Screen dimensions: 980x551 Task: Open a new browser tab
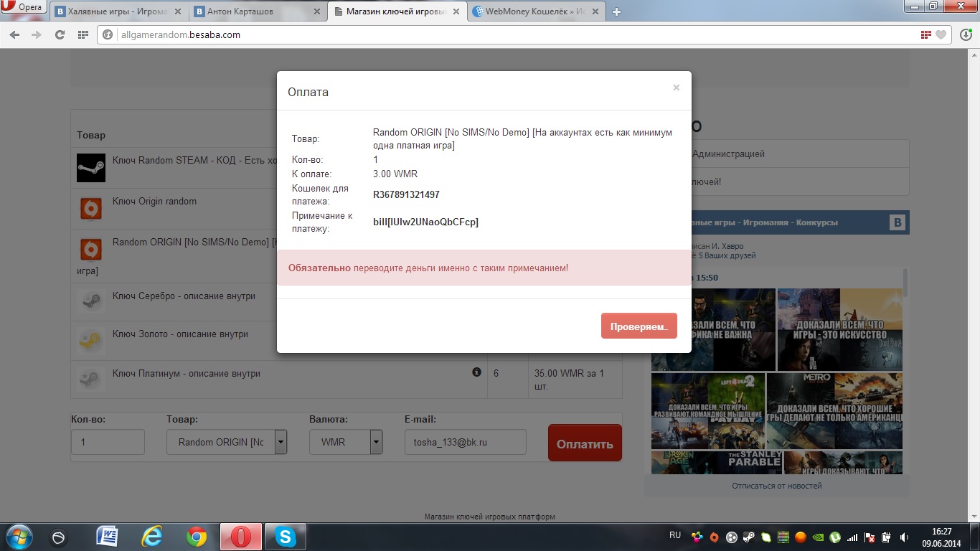coord(616,11)
